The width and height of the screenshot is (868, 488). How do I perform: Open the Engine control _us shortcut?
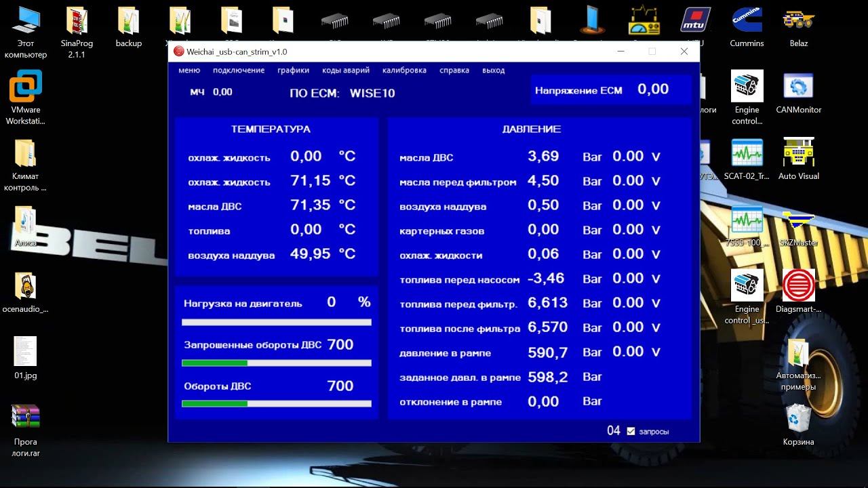tap(747, 298)
